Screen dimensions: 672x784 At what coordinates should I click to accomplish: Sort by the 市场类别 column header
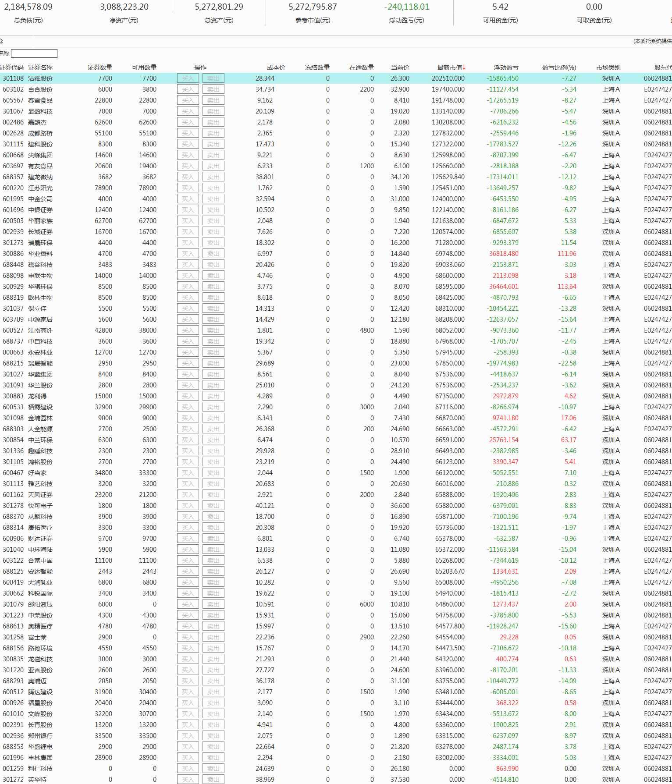coord(608,67)
